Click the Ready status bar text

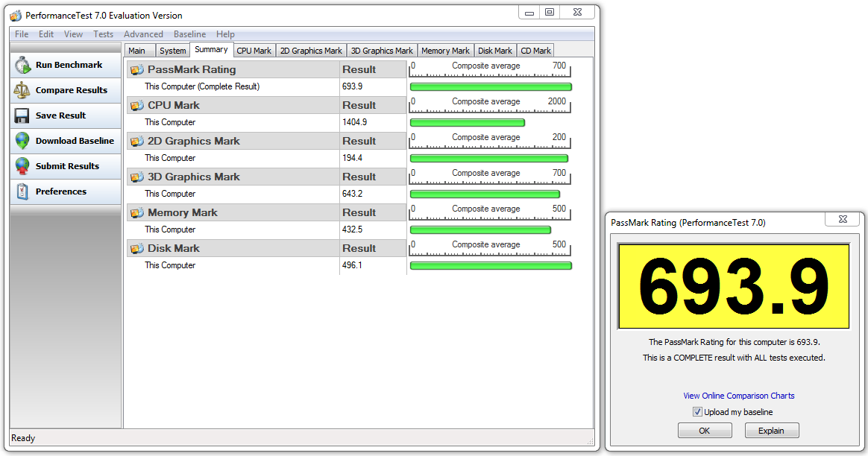[x=23, y=438]
